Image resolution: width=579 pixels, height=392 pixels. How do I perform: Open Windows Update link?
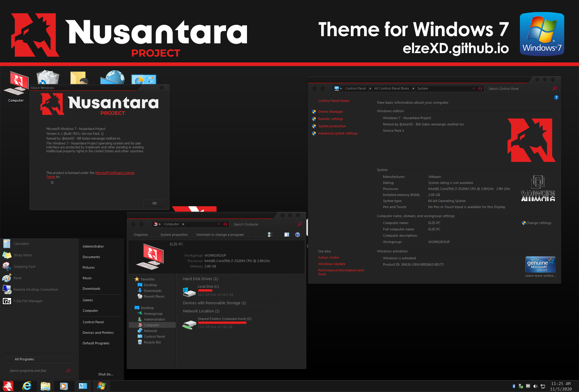pyautogui.click(x=332, y=264)
